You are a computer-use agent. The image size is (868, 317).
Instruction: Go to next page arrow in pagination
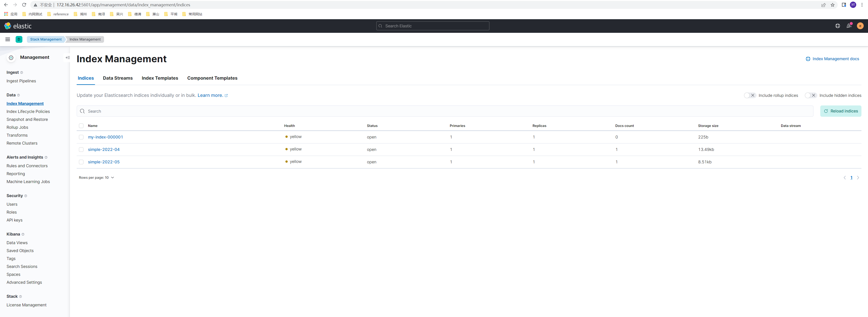pyautogui.click(x=858, y=178)
